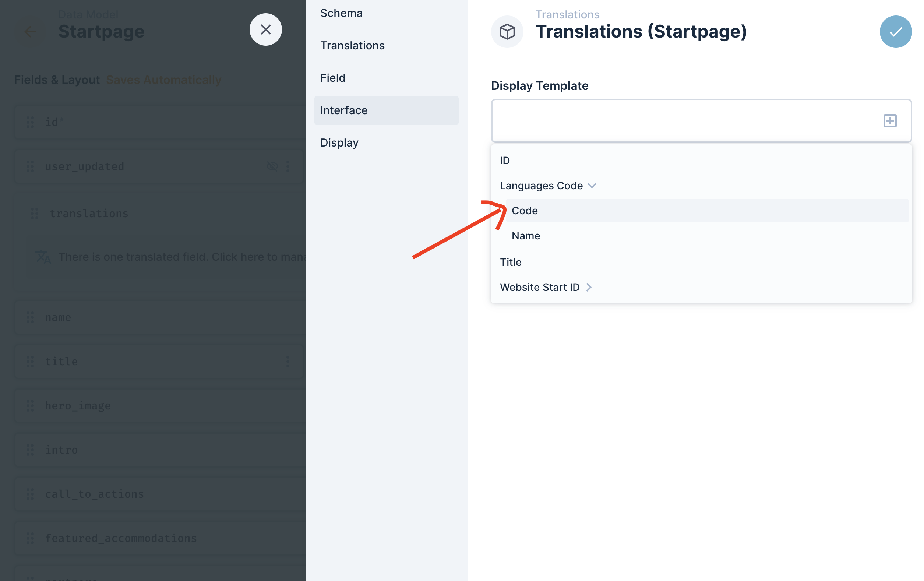924x581 pixels.
Task: Open the intro field row
Action: (160, 450)
